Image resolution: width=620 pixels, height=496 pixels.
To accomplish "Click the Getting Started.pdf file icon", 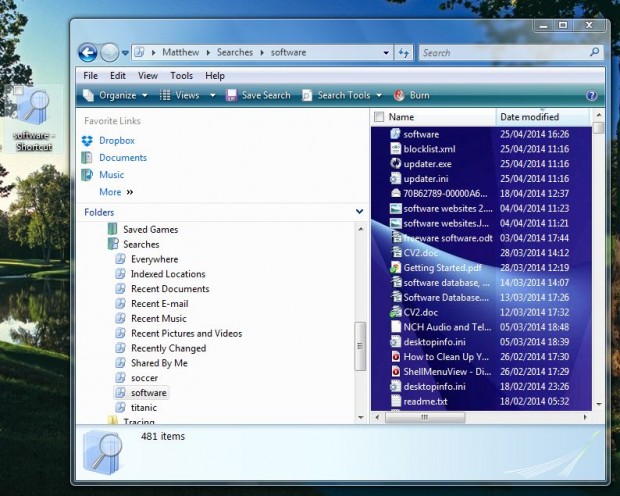I will point(395,268).
